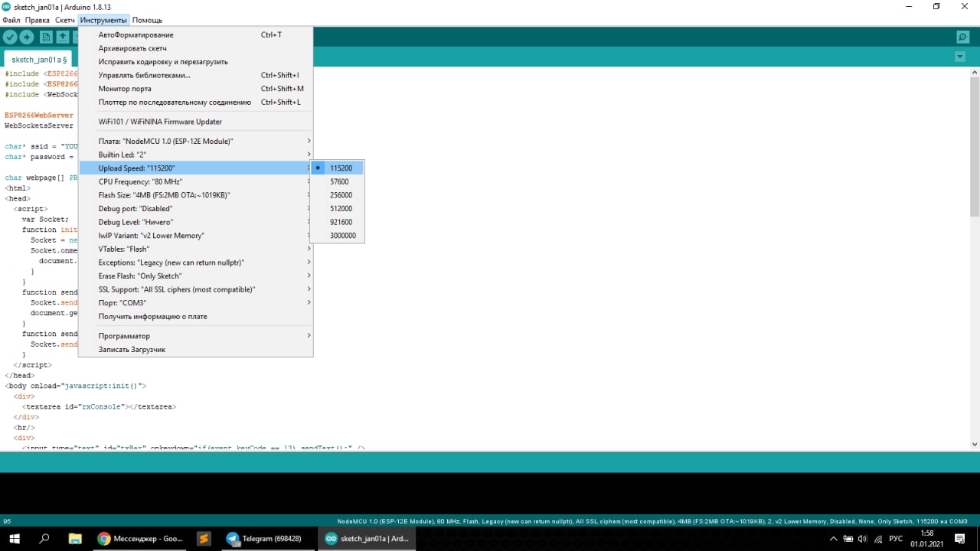
Task: Click the line number "95" in status bar
Action: (x=8, y=521)
